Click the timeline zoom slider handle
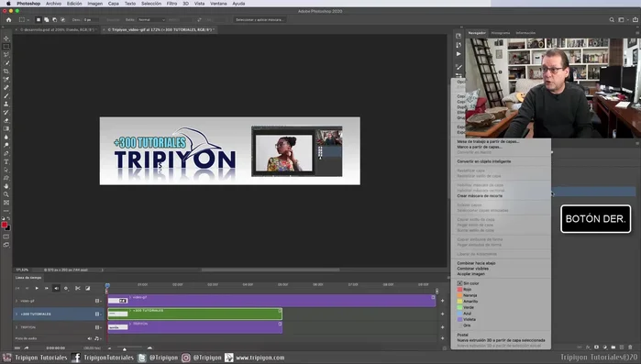 [125, 349]
